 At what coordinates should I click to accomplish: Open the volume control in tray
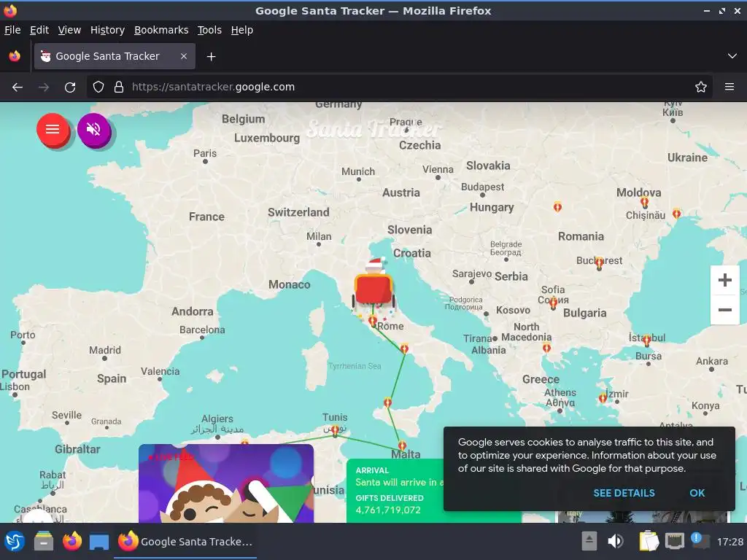615,541
